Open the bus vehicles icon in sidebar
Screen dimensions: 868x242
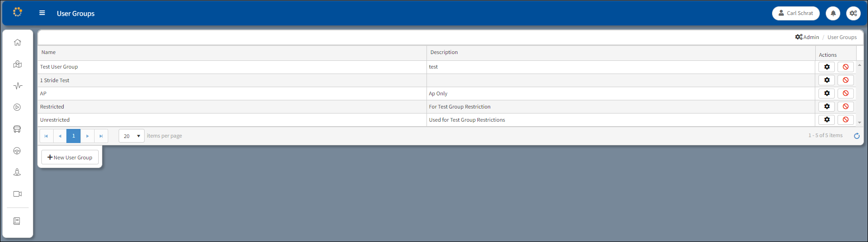(17, 129)
